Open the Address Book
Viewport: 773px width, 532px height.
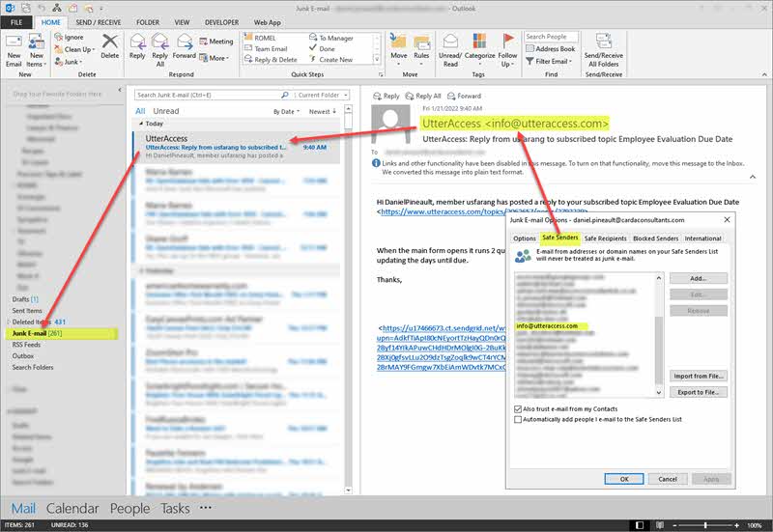[550, 49]
